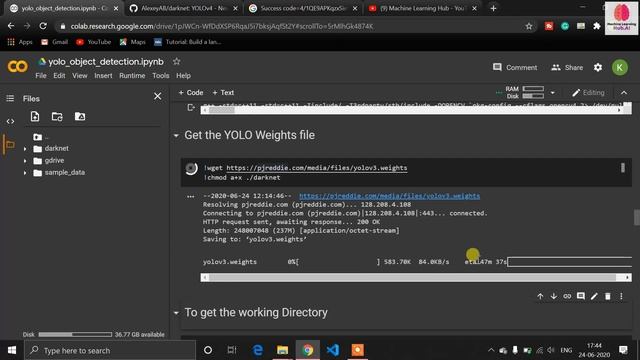Open more cell actions menu

[621, 296]
